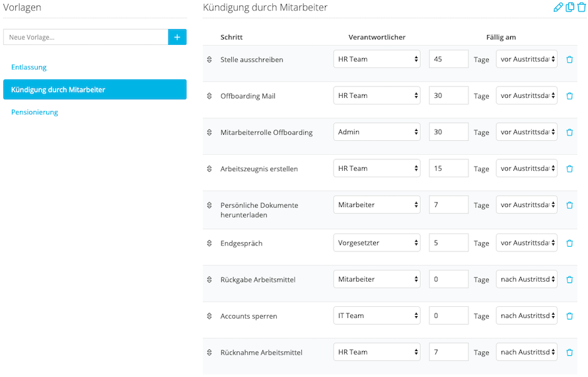Screen dimensions: 588x377
Task: Click days field for Rückgabe Arbeitsmittel
Action: 449,279
